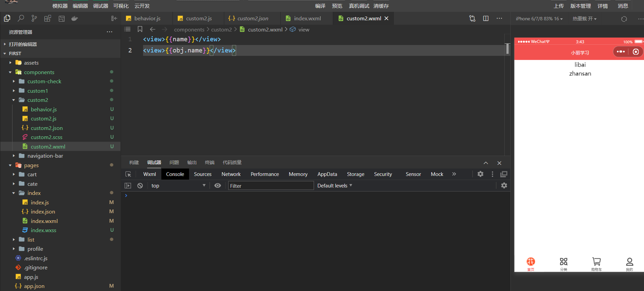Switch to the behavior.js editor tab
644x291 pixels.
coord(147,18)
